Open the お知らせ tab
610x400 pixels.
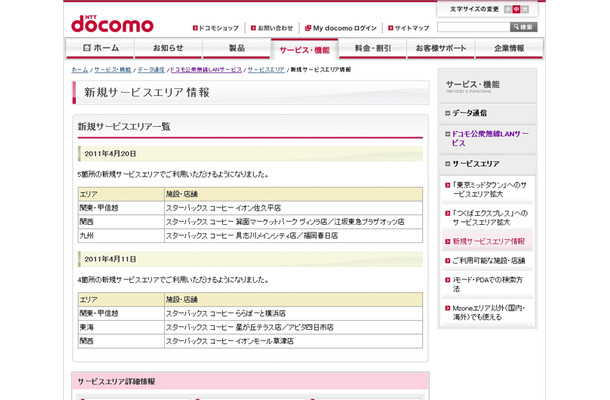click(168, 48)
